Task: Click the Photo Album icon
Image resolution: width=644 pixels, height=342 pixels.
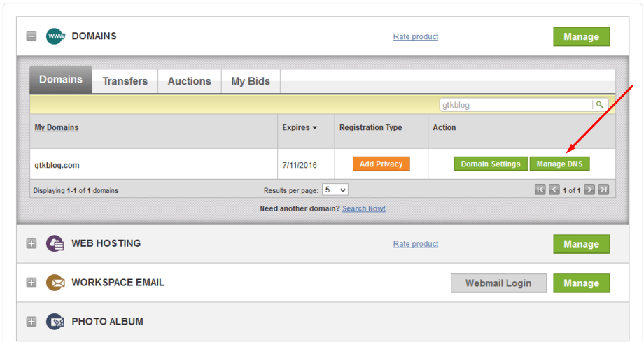Action: pyautogui.click(x=55, y=322)
